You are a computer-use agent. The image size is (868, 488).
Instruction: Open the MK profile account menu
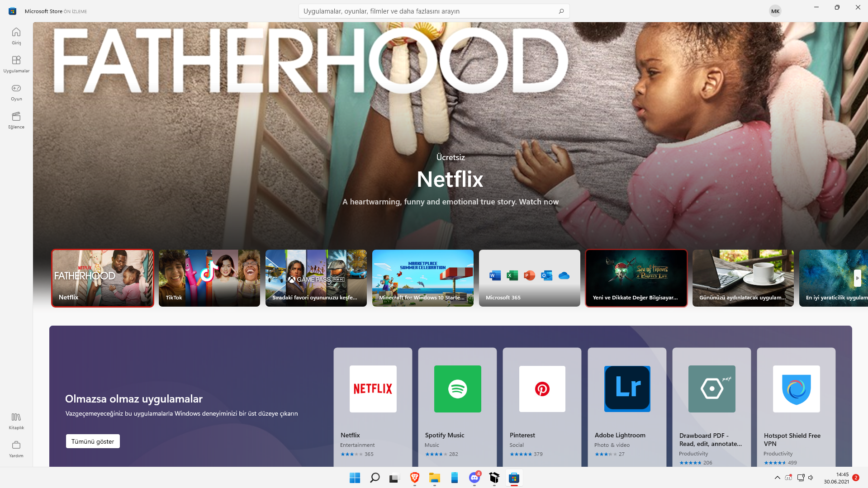pyautogui.click(x=775, y=11)
